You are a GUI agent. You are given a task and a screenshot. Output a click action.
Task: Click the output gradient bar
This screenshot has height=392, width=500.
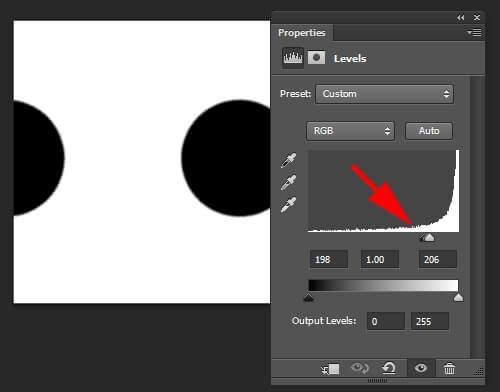[x=383, y=286]
